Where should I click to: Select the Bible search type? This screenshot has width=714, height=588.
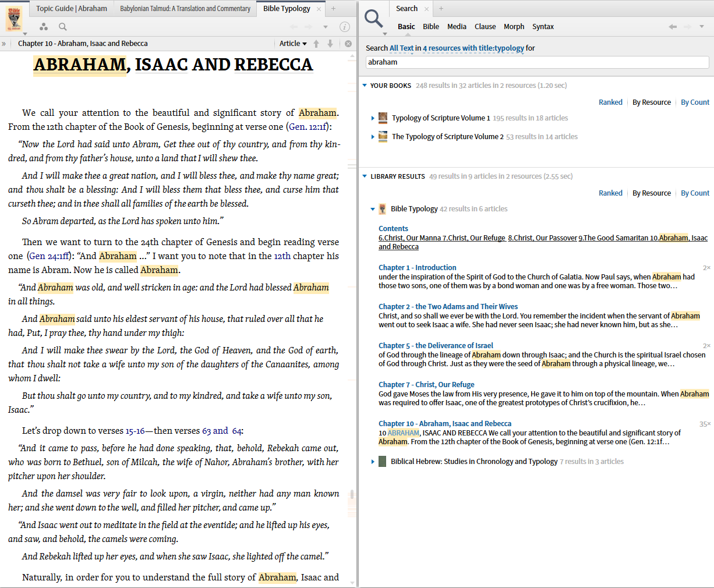pos(431,27)
